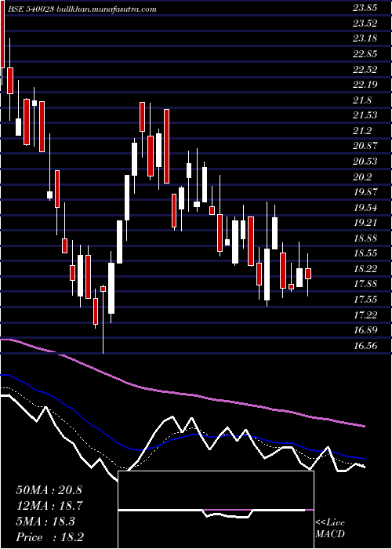Click the 17.22 price axis label
Viewport: 392px width, 549px height.
[365, 315]
